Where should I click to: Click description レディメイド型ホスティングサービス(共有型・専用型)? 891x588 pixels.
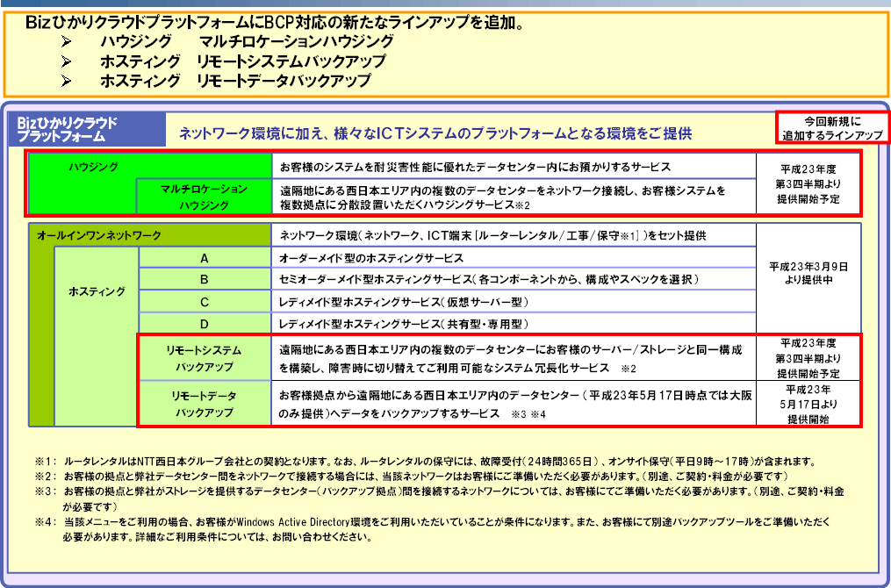[x=404, y=325]
